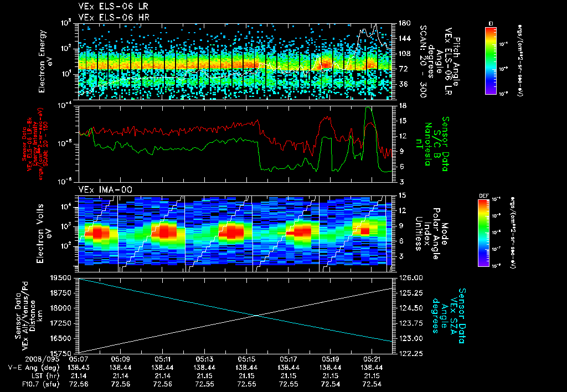This screenshot has width=567, height=392.
Task: Click the V-E angle value 138.43
Action: pyautogui.click(x=79, y=368)
